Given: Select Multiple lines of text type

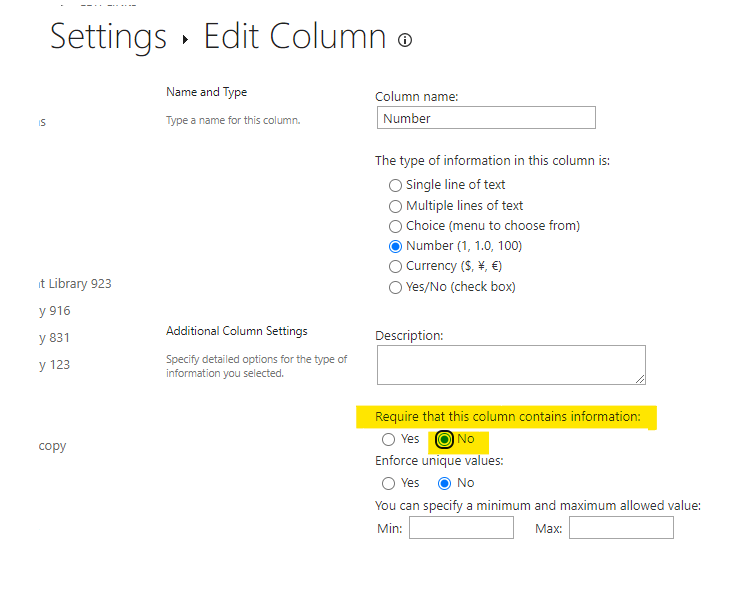Looking at the screenshot, I should pos(395,206).
